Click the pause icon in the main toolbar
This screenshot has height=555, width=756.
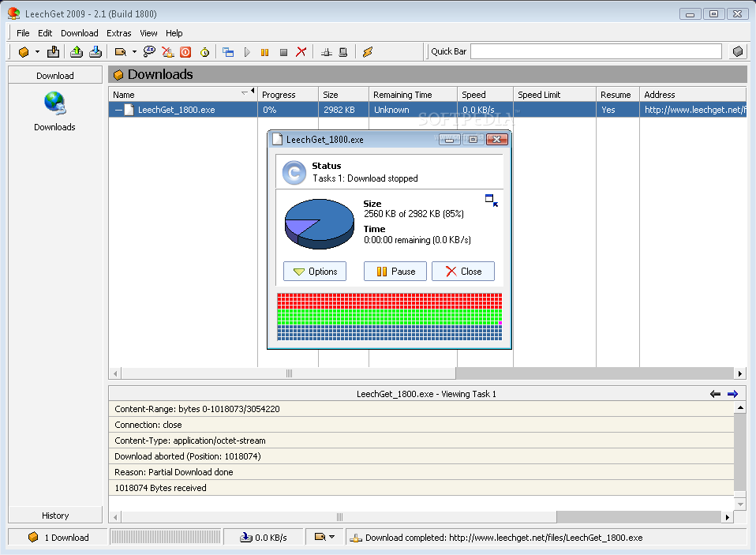(x=265, y=52)
